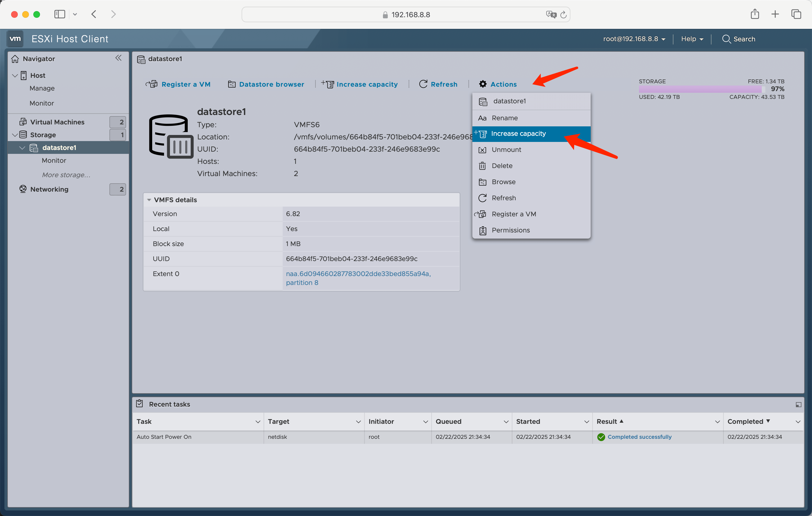Click the Host server icon in Navigator

point(24,75)
